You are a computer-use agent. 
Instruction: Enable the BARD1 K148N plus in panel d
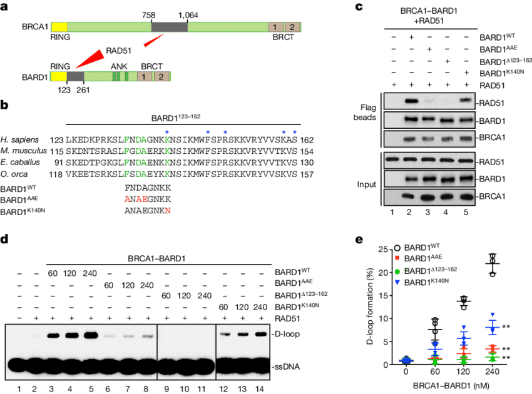pyautogui.click(x=223, y=306)
